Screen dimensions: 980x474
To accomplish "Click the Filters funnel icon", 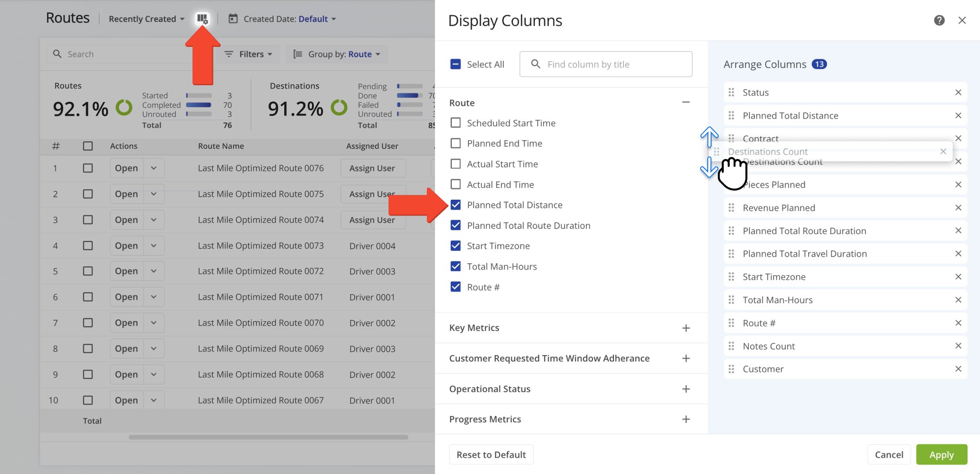I will (229, 54).
